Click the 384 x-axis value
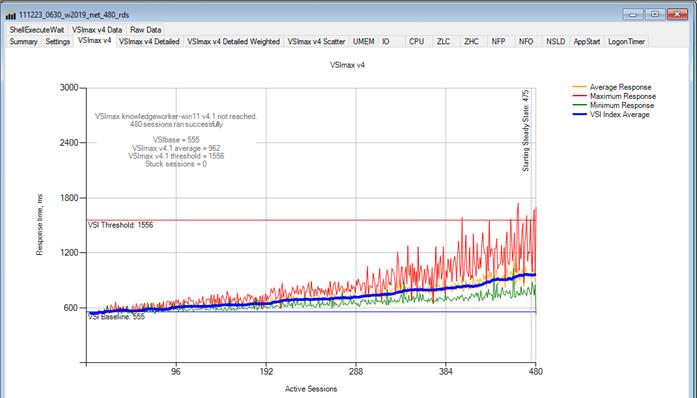Screen dimensions: 697x398 tap(445, 372)
